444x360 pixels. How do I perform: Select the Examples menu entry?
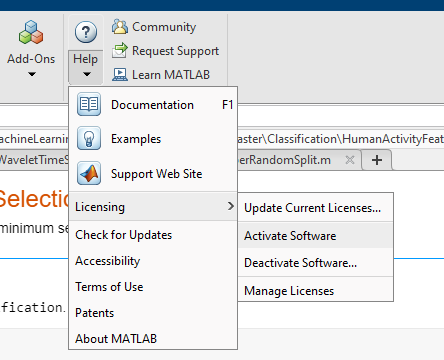point(153,139)
